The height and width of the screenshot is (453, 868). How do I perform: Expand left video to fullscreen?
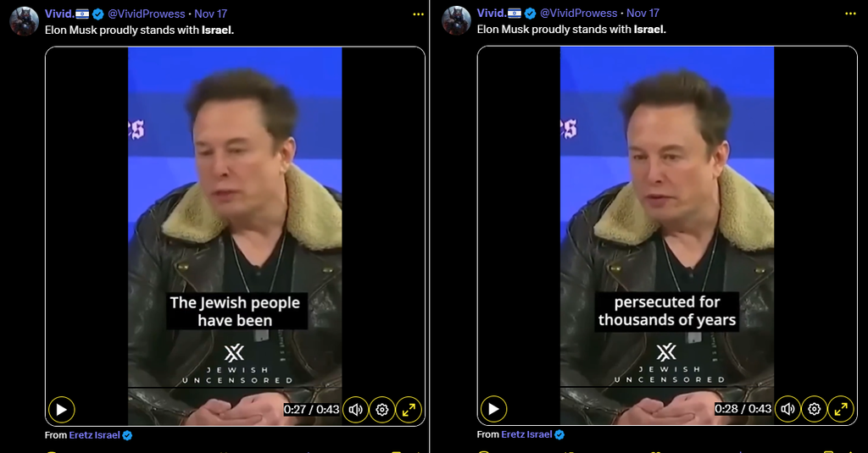click(x=409, y=410)
